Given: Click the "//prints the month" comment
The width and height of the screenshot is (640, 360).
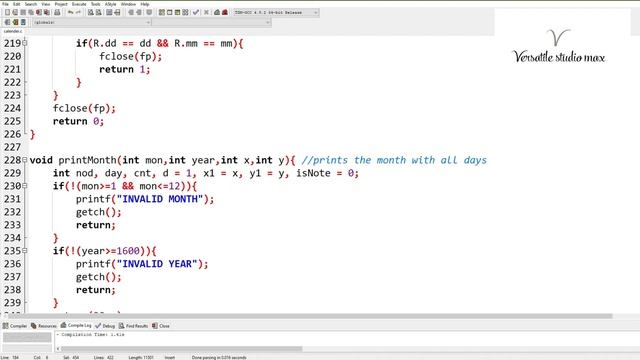Looking at the screenshot, I should 394,160.
